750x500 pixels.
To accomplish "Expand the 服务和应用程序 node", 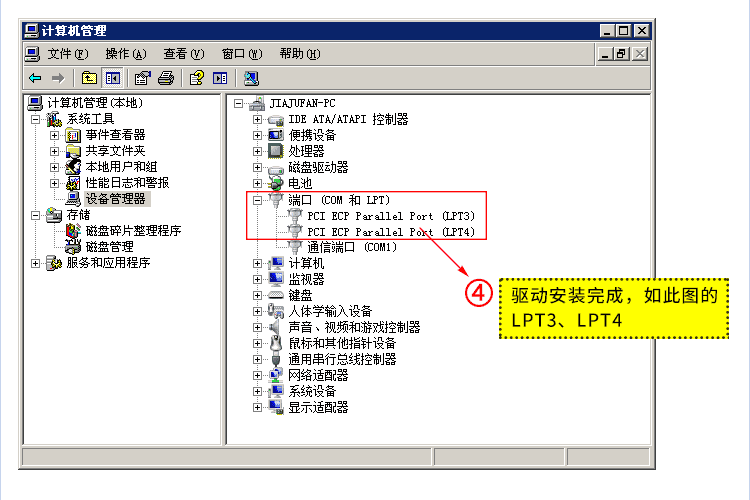I will 35,263.
